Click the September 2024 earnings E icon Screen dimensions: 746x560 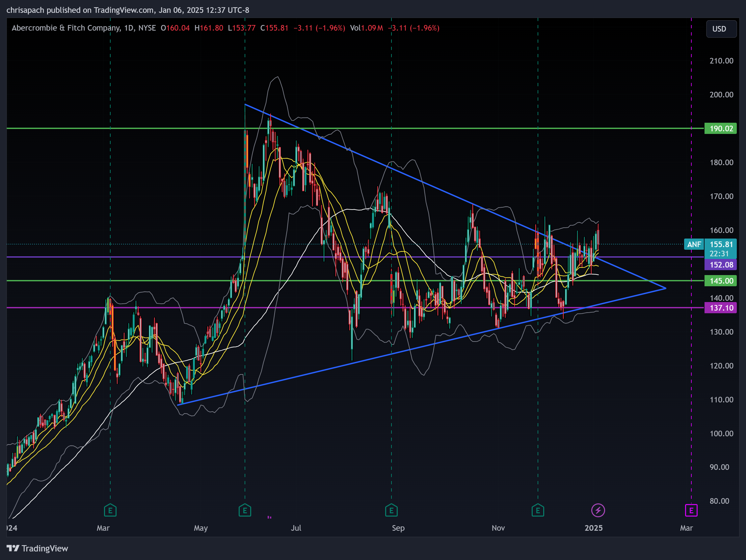coord(391,510)
